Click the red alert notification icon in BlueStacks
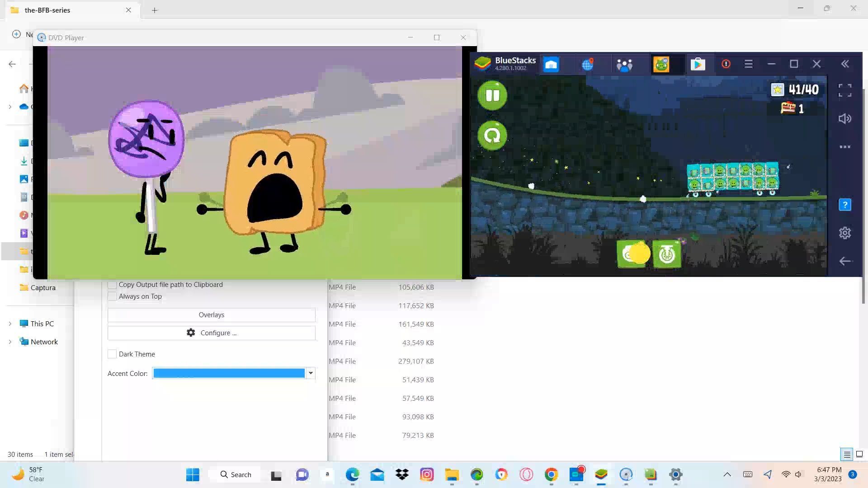The width and height of the screenshot is (868, 488). 726,64
